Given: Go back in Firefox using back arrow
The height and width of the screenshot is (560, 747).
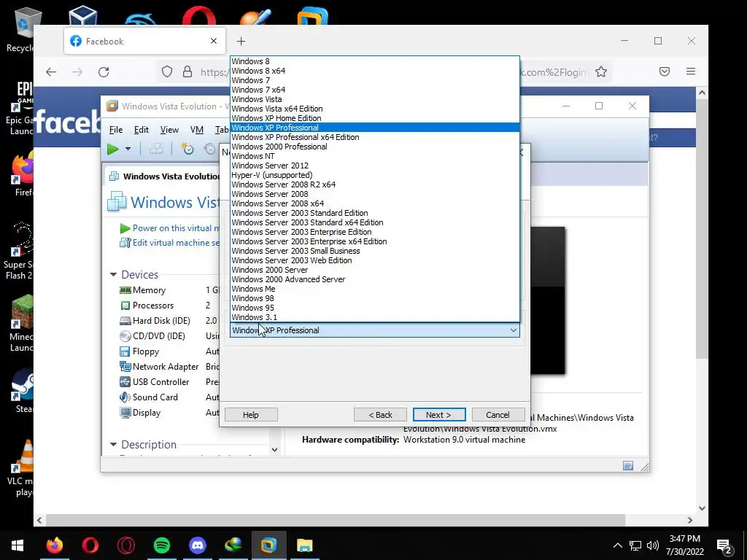Looking at the screenshot, I should pos(51,72).
